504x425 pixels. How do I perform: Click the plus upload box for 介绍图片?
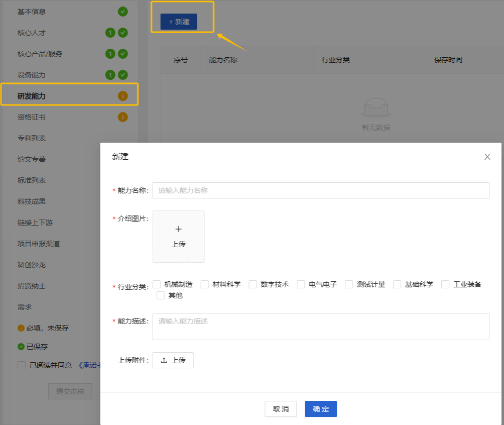coord(178,236)
